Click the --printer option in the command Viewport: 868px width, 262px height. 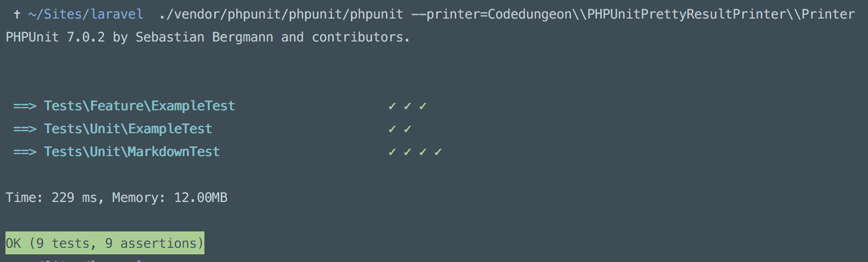click(633, 14)
